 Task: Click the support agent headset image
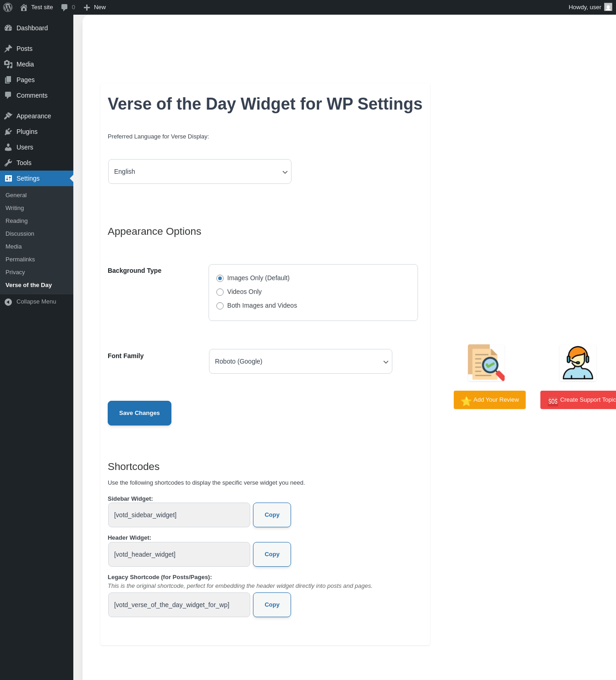click(x=577, y=363)
